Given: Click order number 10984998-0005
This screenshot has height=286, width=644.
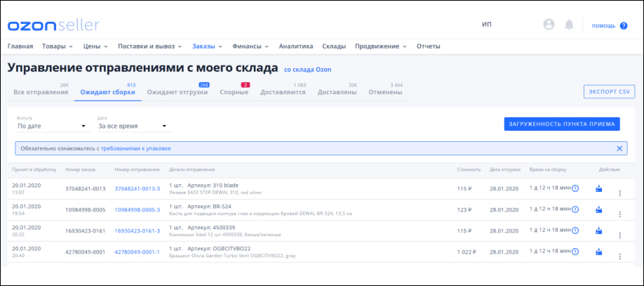Looking at the screenshot, I should click(x=86, y=209).
